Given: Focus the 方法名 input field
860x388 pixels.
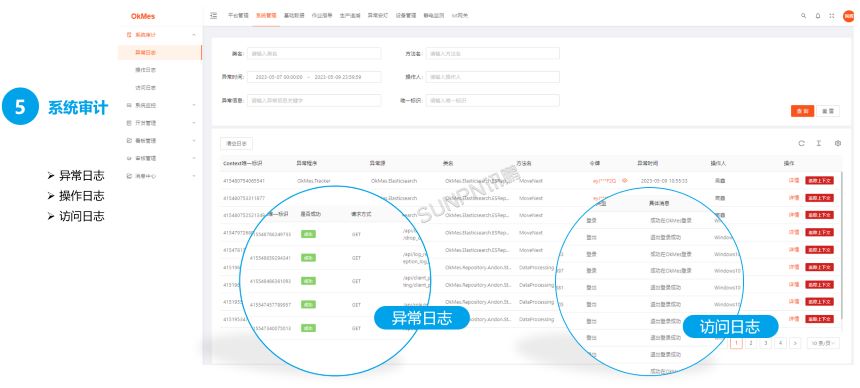Looking at the screenshot, I should coord(493,53).
